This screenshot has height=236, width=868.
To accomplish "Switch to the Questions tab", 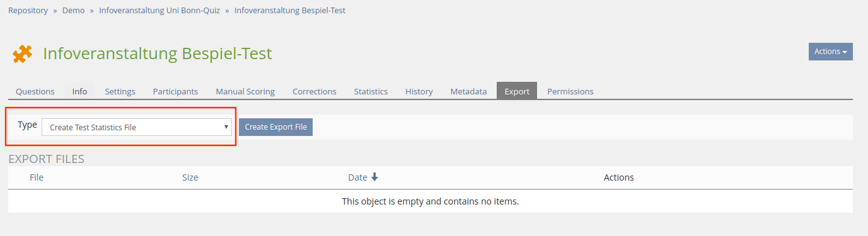I will pos(35,91).
